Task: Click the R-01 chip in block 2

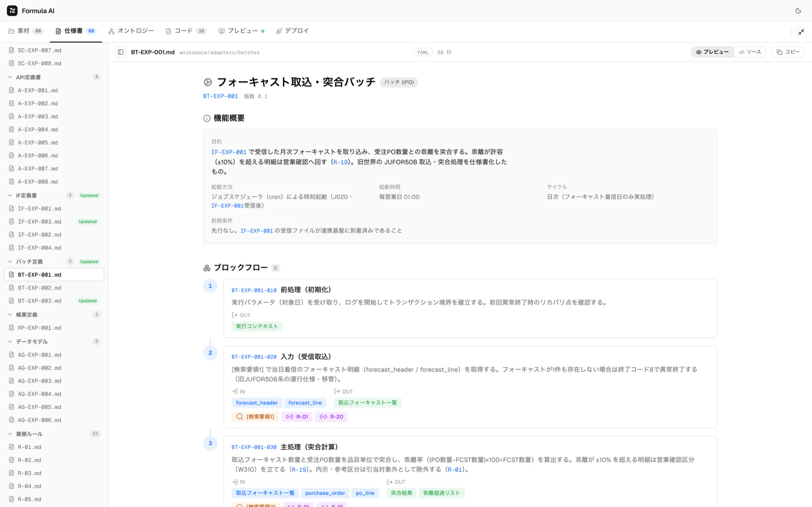Action: tap(297, 417)
